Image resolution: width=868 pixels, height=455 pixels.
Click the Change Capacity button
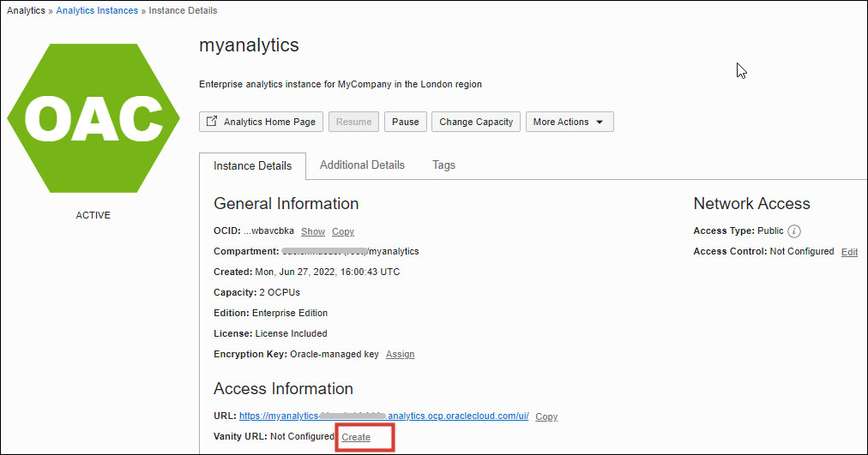pos(476,122)
